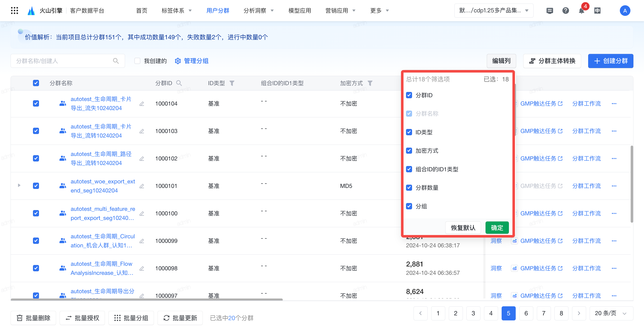Click 分群主体转换 button
This screenshot has height=332, width=644.
point(552,61)
